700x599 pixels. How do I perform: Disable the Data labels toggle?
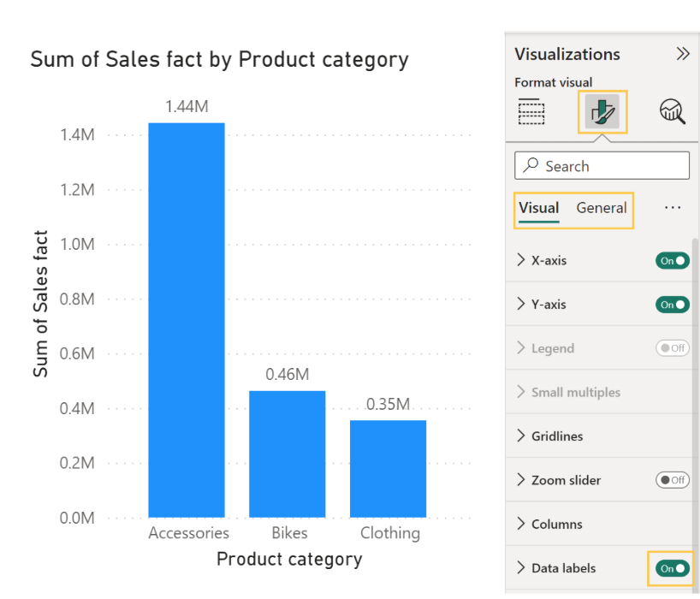[673, 568]
